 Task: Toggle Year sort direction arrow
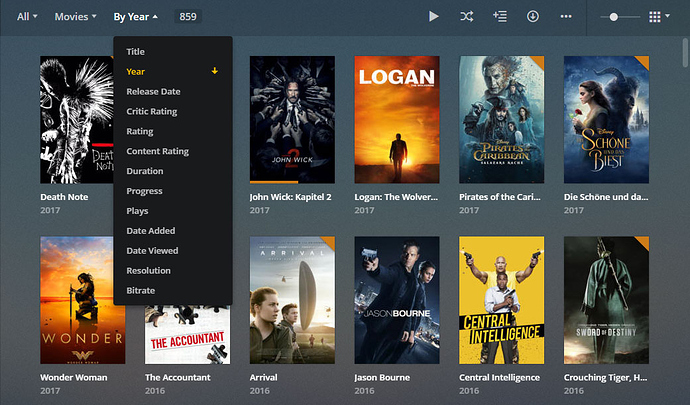215,71
